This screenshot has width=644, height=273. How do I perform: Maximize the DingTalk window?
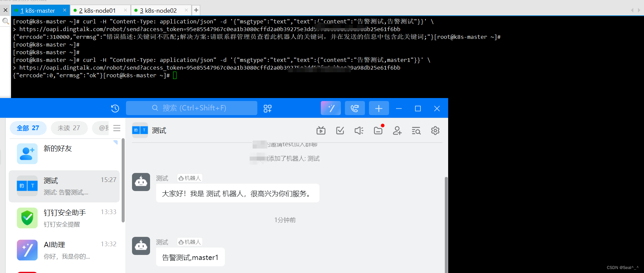pos(418,108)
